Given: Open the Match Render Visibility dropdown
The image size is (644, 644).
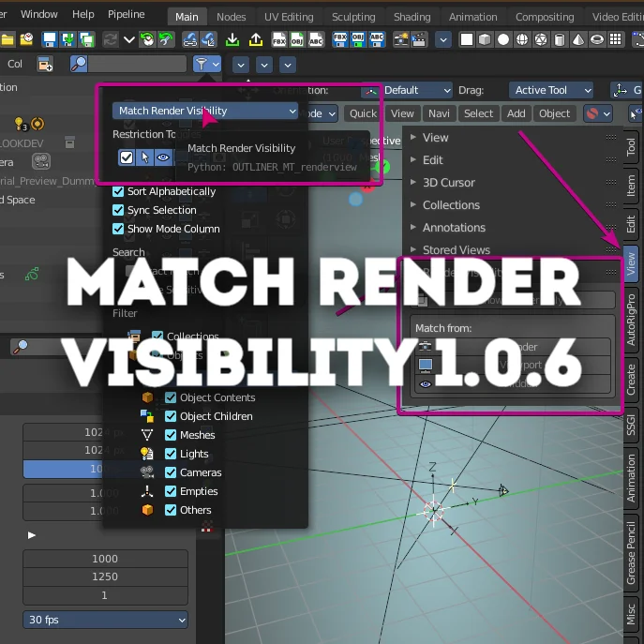Looking at the screenshot, I should click(x=205, y=111).
